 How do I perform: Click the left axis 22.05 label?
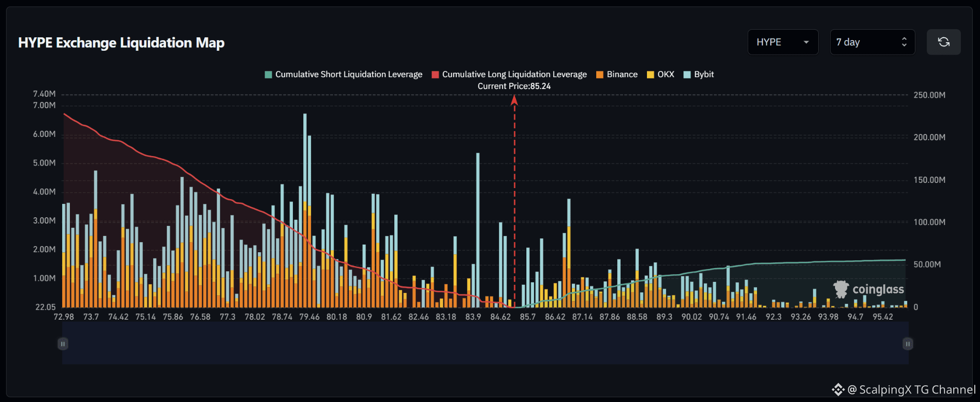tap(45, 307)
